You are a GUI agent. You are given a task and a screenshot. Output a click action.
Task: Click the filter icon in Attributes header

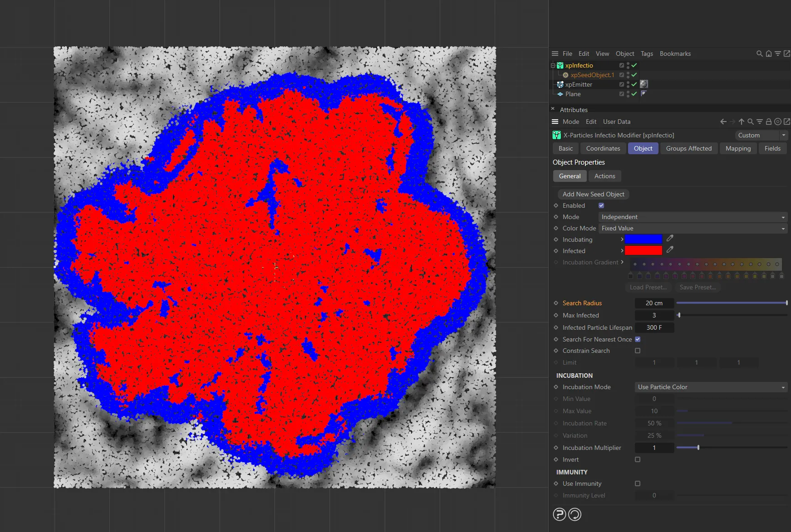click(x=760, y=122)
